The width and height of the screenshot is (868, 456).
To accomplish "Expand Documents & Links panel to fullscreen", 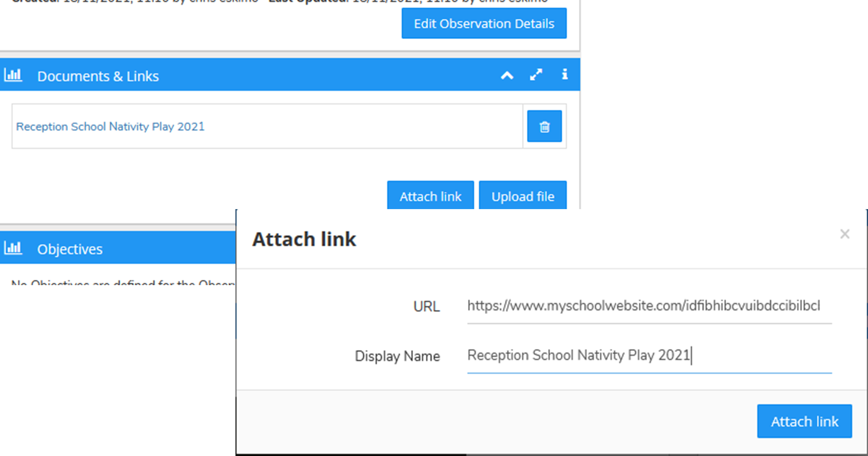I will pos(536,75).
